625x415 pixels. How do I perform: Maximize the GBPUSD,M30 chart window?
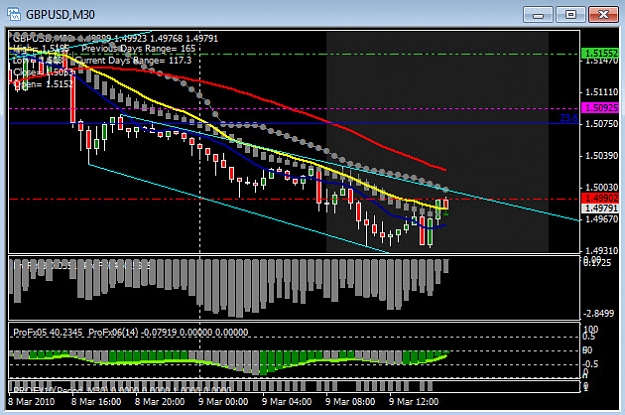(x=570, y=15)
